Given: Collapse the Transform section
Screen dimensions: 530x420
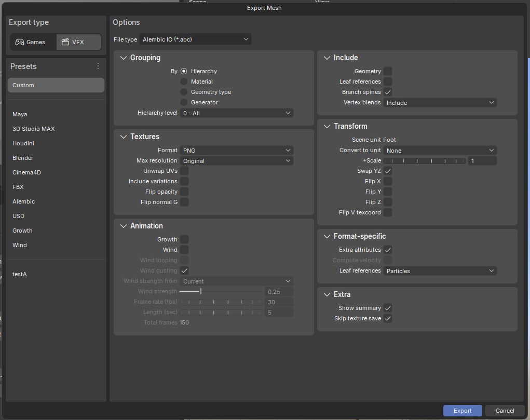Looking at the screenshot, I should [x=326, y=126].
